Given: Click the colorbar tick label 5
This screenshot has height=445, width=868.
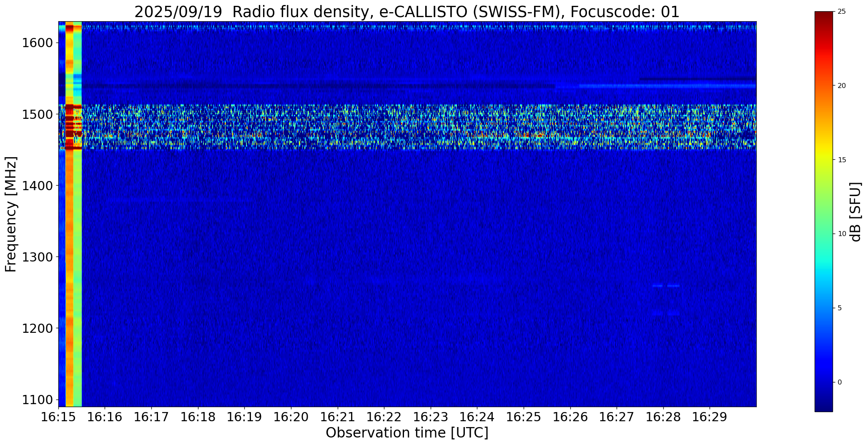Looking at the screenshot, I should [840, 308].
